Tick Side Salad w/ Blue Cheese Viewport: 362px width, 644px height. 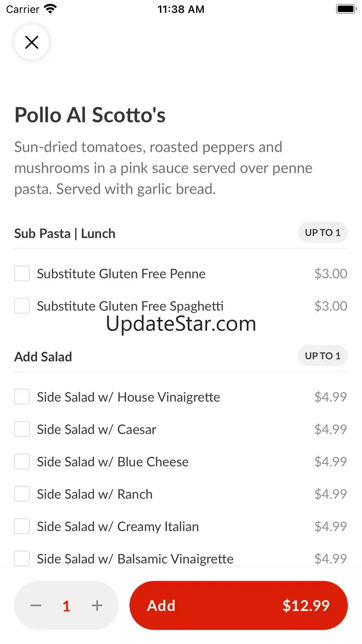(22, 462)
